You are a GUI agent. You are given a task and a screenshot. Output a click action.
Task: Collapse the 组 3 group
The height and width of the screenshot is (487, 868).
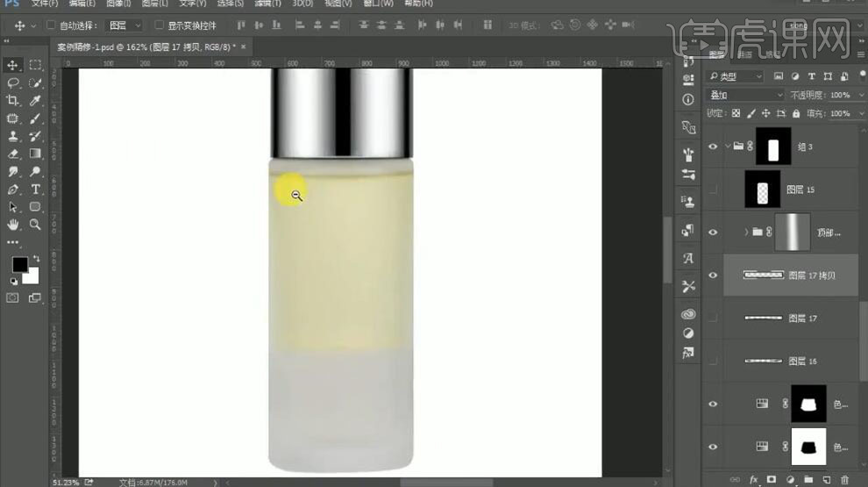pyautogui.click(x=728, y=147)
